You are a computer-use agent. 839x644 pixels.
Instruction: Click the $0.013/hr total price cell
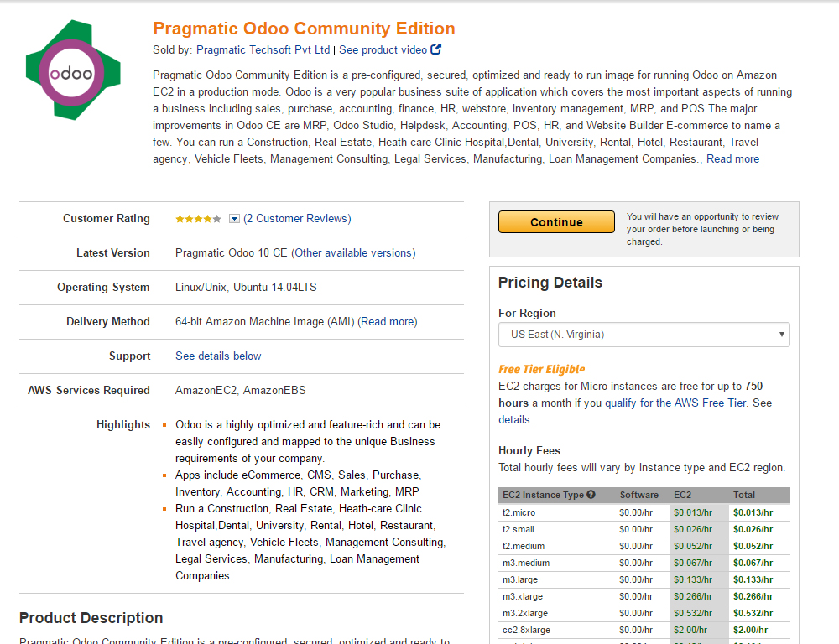pyautogui.click(x=753, y=512)
